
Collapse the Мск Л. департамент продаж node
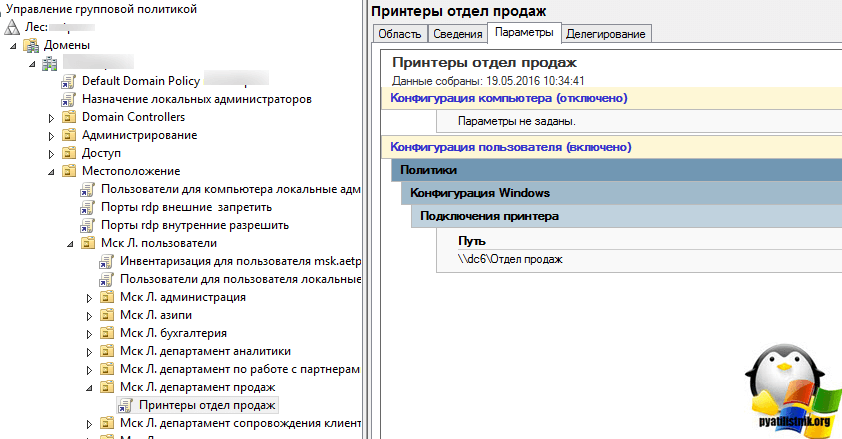89,387
